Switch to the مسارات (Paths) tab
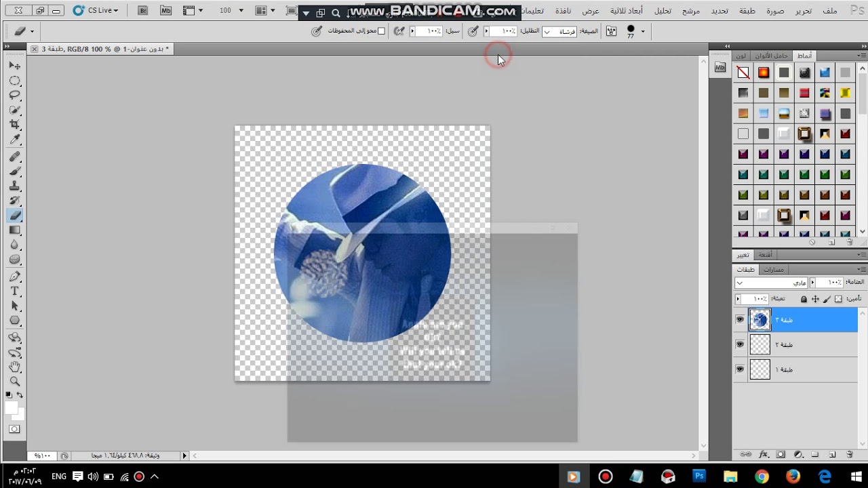The image size is (868, 488). [x=774, y=269]
